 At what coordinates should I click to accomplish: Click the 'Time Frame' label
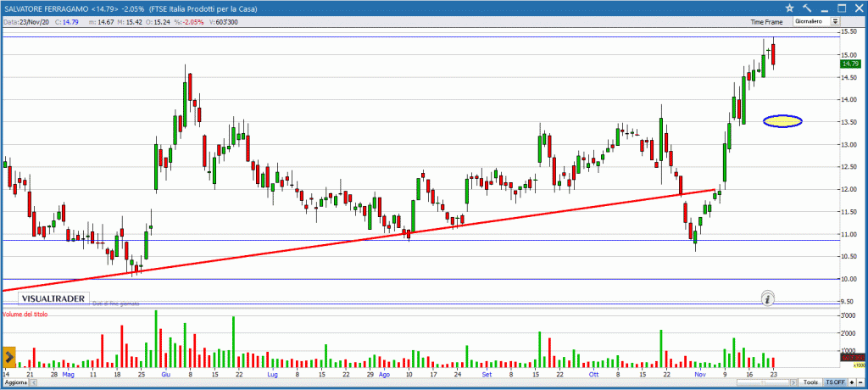click(766, 22)
